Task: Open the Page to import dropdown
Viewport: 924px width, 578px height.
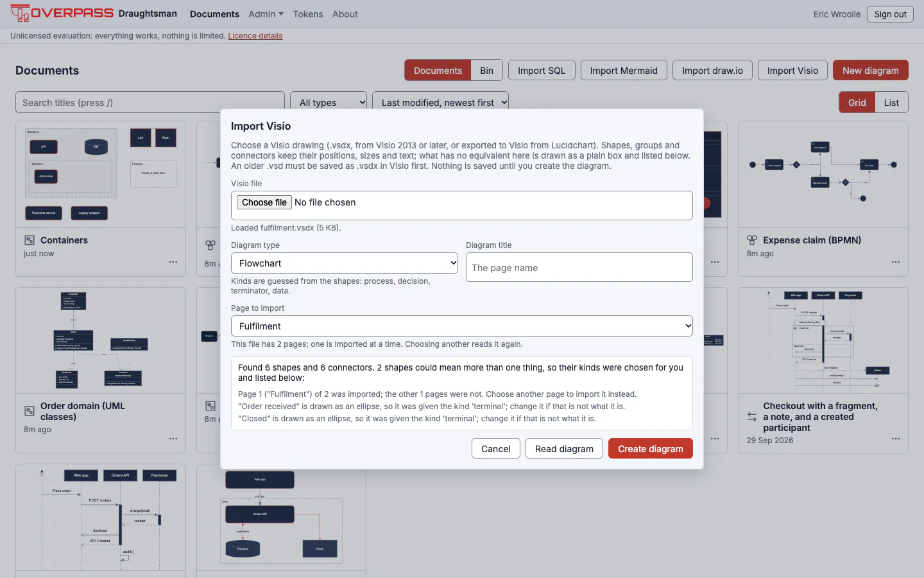Action: tap(462, 326)
